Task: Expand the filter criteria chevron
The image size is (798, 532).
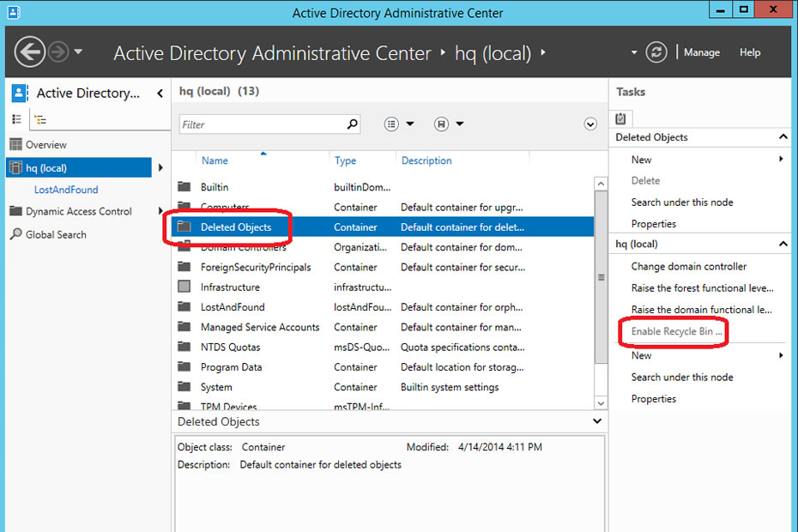Action: (590, 124)
